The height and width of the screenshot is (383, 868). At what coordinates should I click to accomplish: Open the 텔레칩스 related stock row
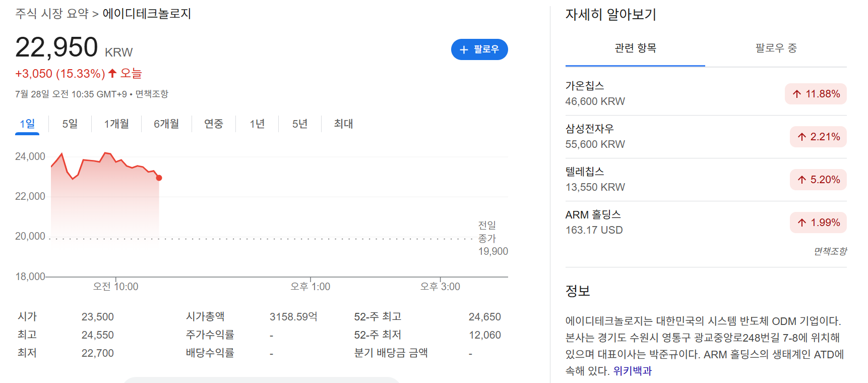tap(706, 180)
